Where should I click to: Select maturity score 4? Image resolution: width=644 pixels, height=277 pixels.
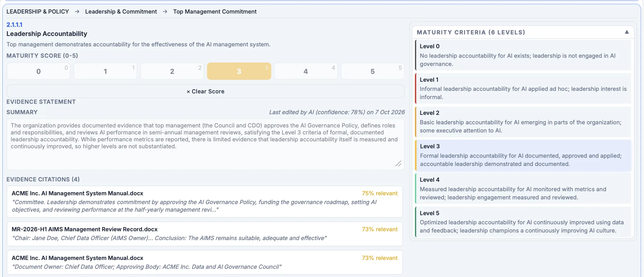(x=306, y=71)
